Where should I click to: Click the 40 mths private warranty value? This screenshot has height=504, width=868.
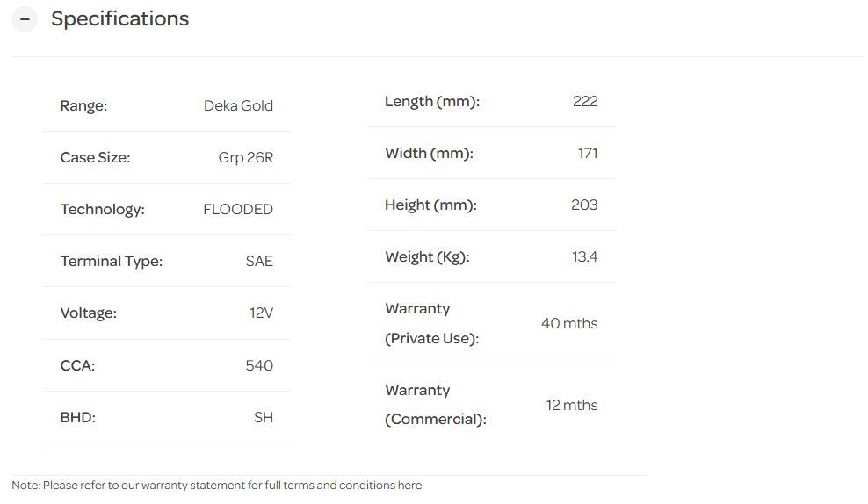(569, 324)
